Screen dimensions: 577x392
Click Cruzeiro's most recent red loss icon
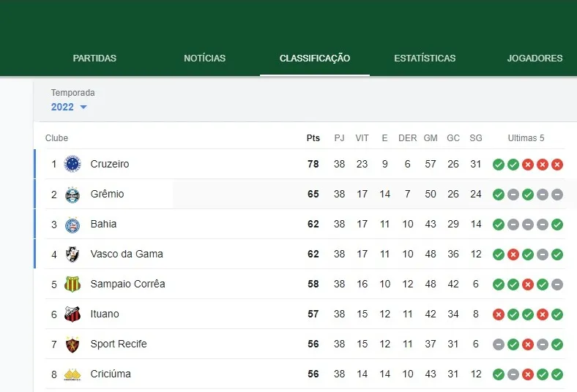pyautogui.click(x=557, y=165)
